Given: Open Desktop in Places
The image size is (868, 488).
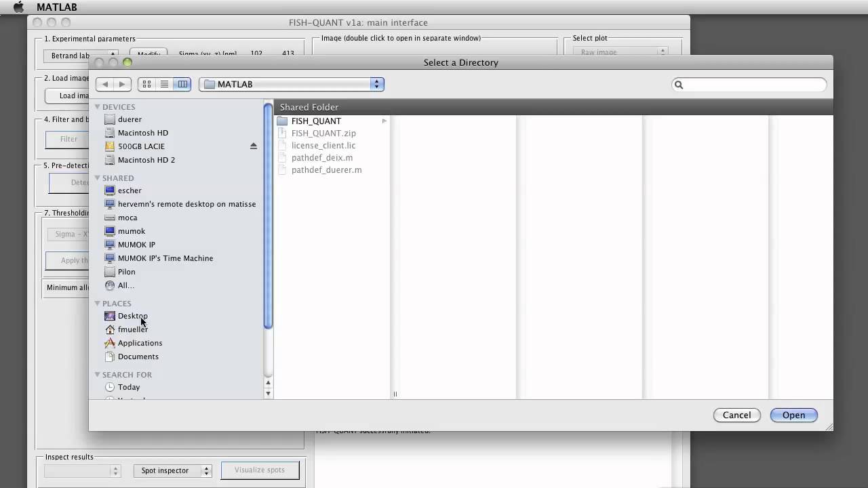Looking at the screenshot, I should (x=132, y=316).
